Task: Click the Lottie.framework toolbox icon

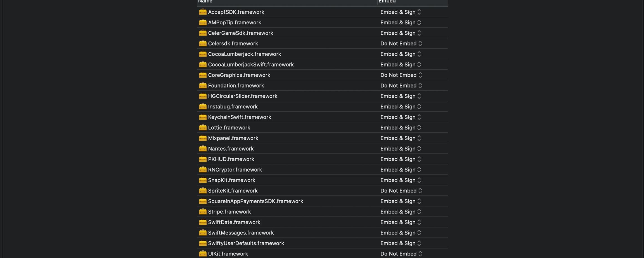Action: 203,128
